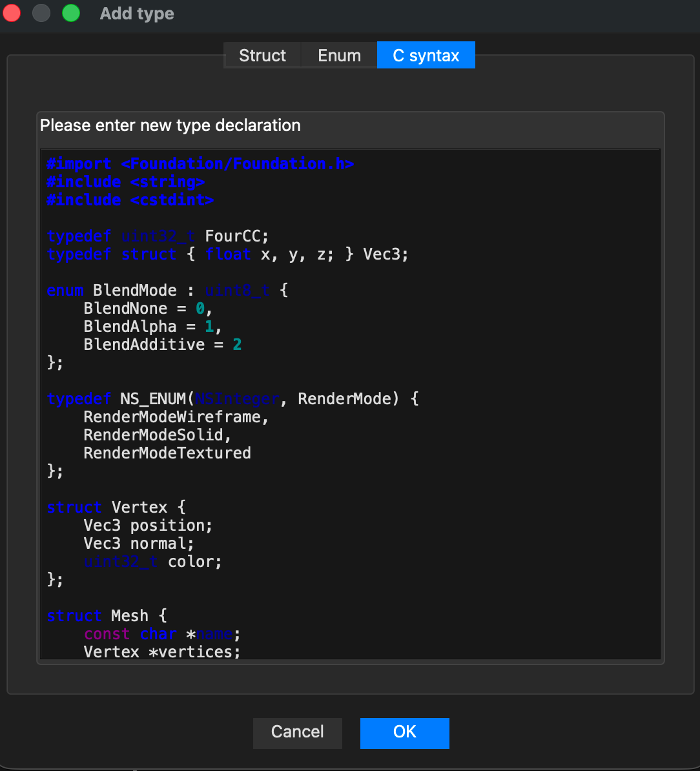Close the Add type window

coord(12,14)
